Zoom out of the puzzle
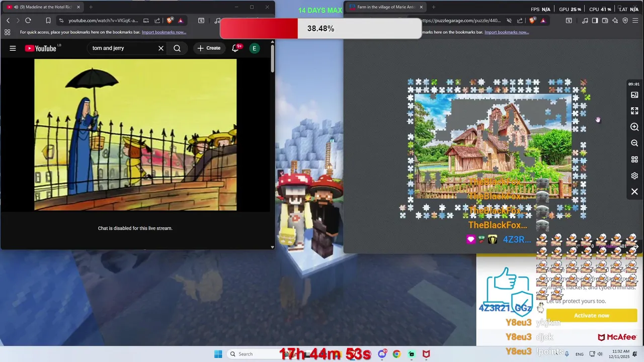The image size is (644, 362). [x=634, y=143]
